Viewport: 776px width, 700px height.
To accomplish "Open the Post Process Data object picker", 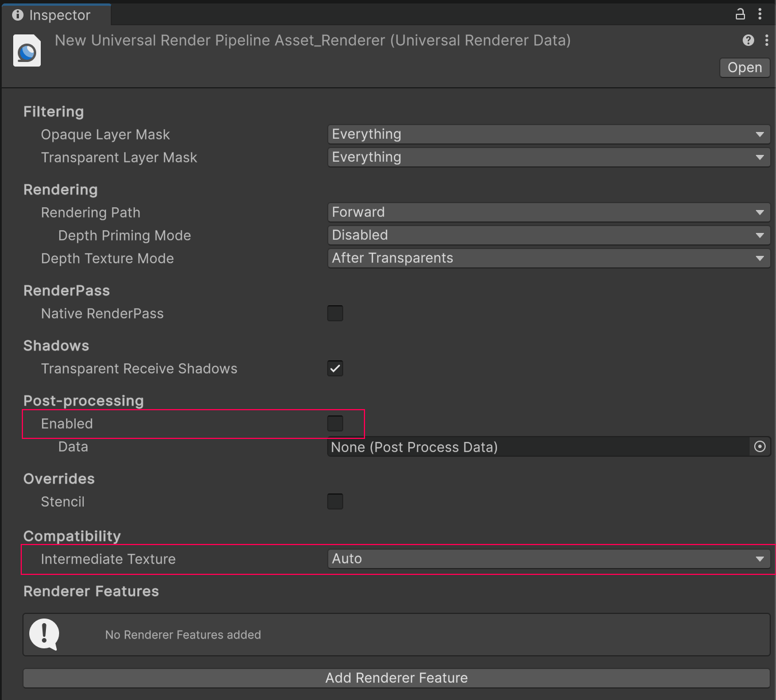I will click(x=760, y=446).
